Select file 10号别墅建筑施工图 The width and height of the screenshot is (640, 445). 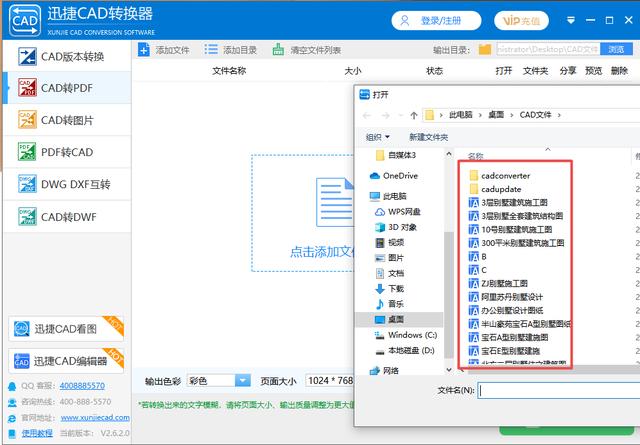pyautogui.click(x=511, y=229)
